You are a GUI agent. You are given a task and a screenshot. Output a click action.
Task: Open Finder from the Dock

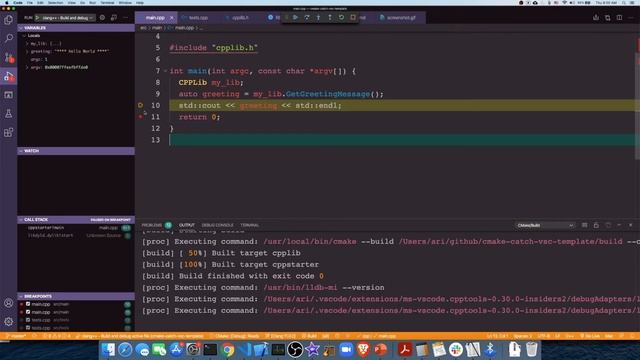[108, 350]
